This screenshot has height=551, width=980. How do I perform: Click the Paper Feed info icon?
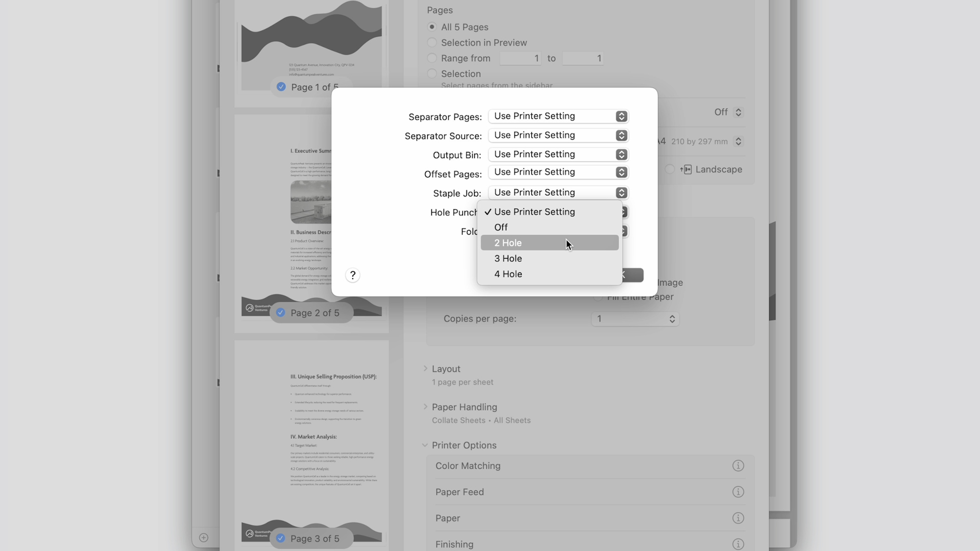click(738, 492)
